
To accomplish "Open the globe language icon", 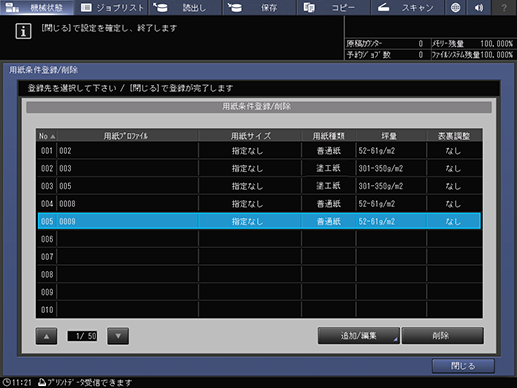I will pos(455,7).
